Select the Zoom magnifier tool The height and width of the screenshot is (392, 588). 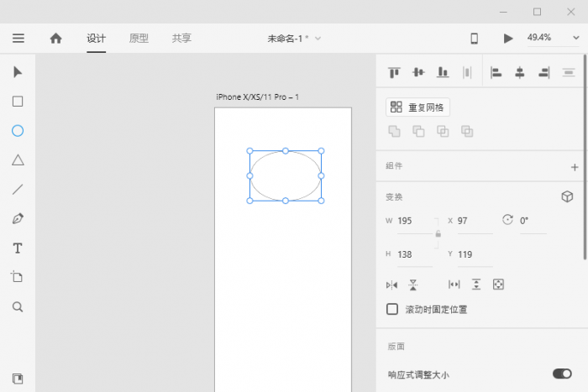tap(18, 307)
